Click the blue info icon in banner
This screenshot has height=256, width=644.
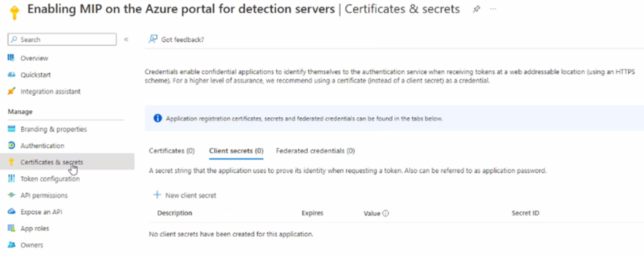[x=158, y=118]
